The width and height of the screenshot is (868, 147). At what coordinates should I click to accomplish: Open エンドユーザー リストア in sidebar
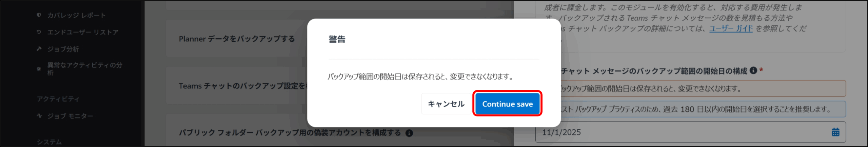coord(83,32)
